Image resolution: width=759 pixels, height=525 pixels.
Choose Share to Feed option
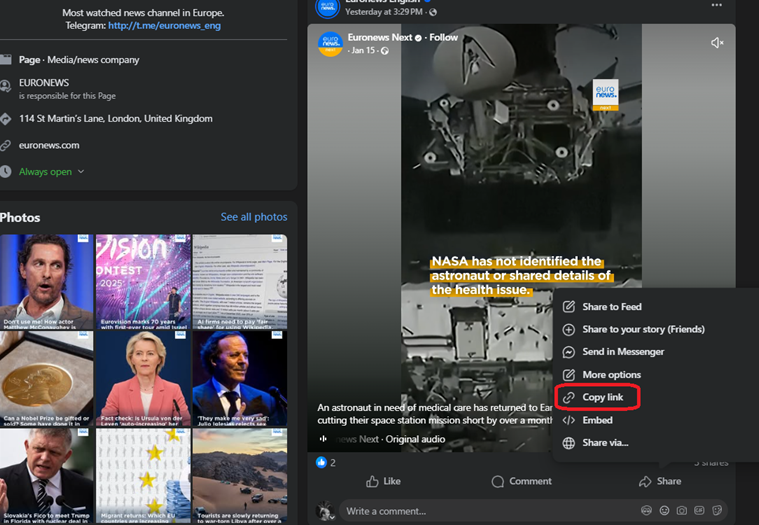(x=611, y=307)
